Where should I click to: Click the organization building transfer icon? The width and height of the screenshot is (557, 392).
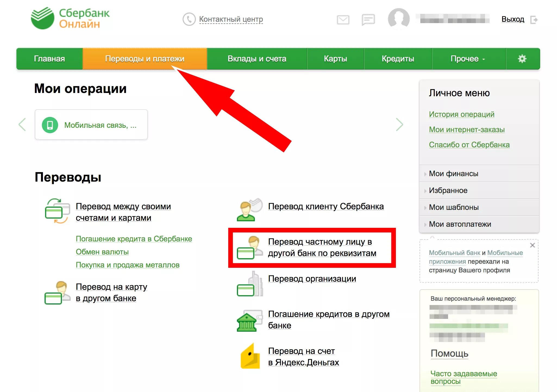coord(249,284)
